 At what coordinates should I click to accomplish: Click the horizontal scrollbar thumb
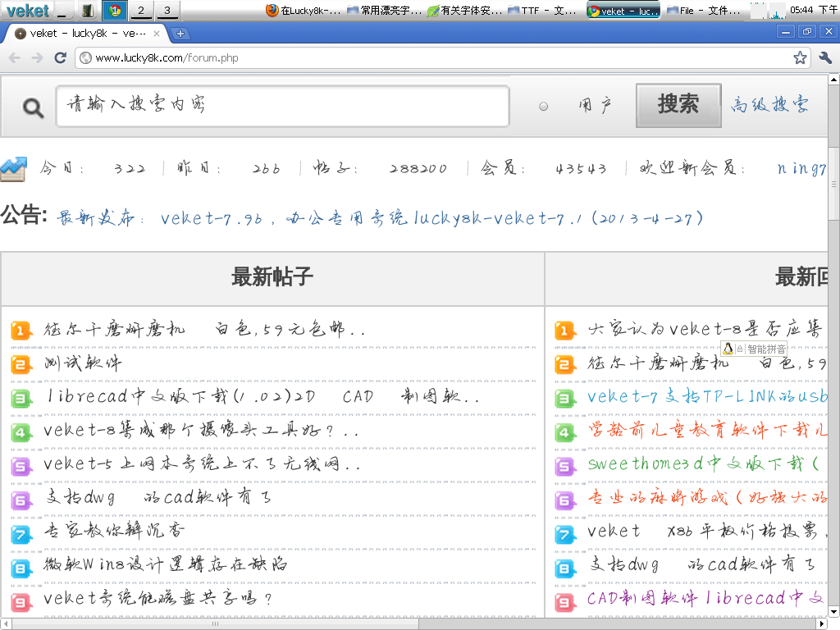click(216, 623)
